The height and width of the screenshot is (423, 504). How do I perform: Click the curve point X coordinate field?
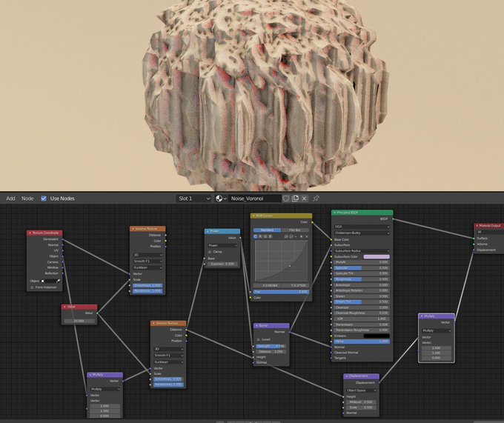point(267,285)
